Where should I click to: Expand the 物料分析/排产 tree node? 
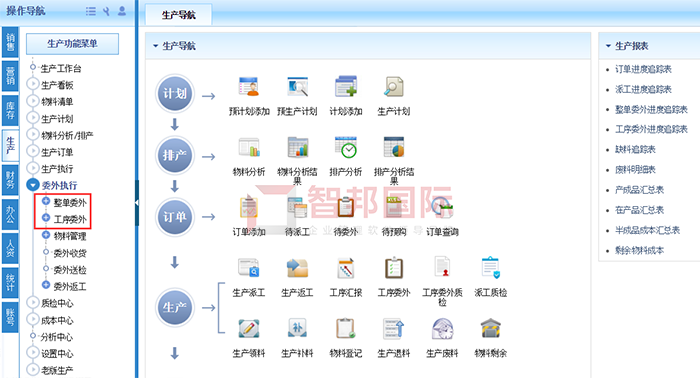coord(33,135)
